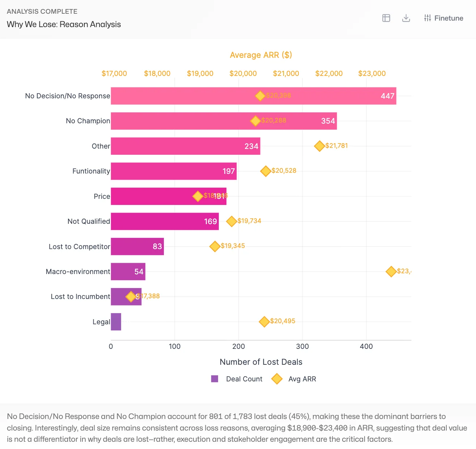Image resolution: width=476 pixels, height=449 pixels.
Task: Click the Finetune button
Action: (x=443, y=18)
